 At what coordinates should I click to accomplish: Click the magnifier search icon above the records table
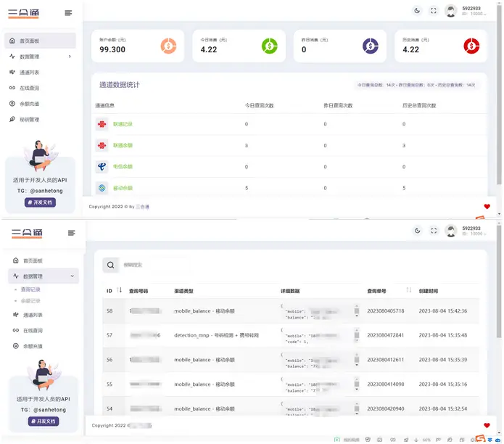coord(110,265)
